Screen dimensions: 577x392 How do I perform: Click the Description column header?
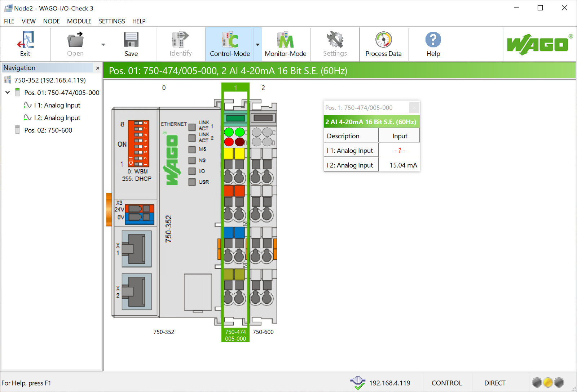(351, 136)
